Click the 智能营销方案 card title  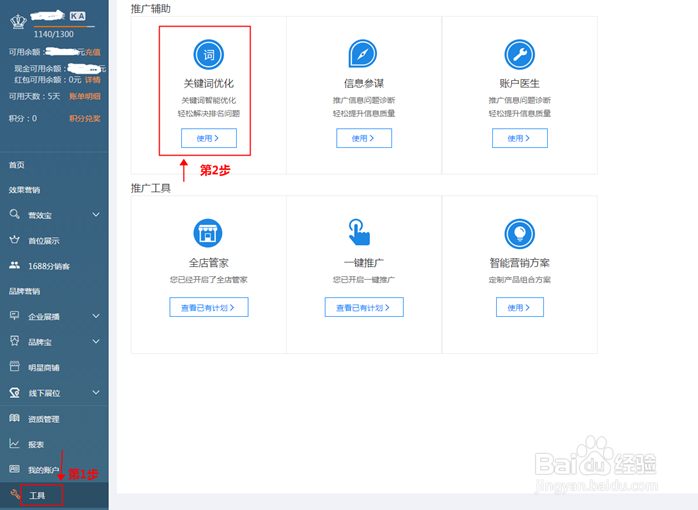(x=519, y=263)
